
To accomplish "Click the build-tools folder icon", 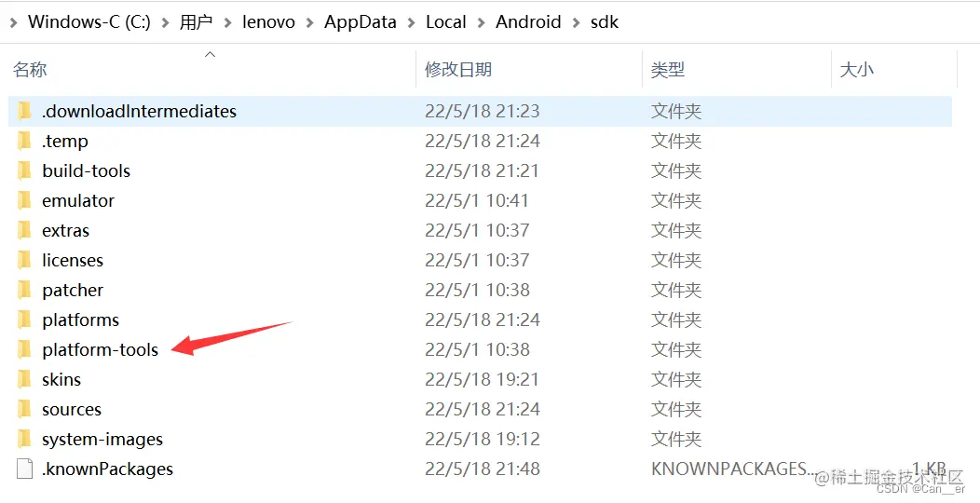I will pyautogui.click(x=24, y=170).
